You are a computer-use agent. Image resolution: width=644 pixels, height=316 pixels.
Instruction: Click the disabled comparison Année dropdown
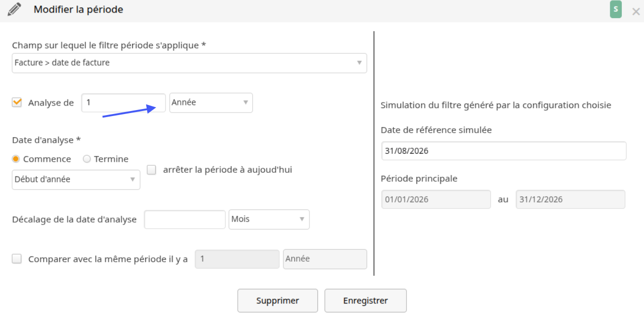click(x=325, y=259)
